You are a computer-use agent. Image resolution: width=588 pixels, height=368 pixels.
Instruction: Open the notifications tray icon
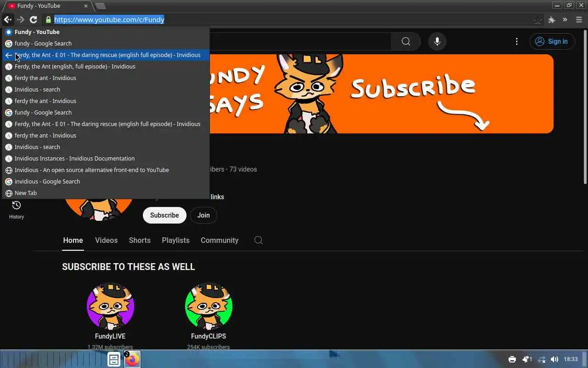click(527, 359)
